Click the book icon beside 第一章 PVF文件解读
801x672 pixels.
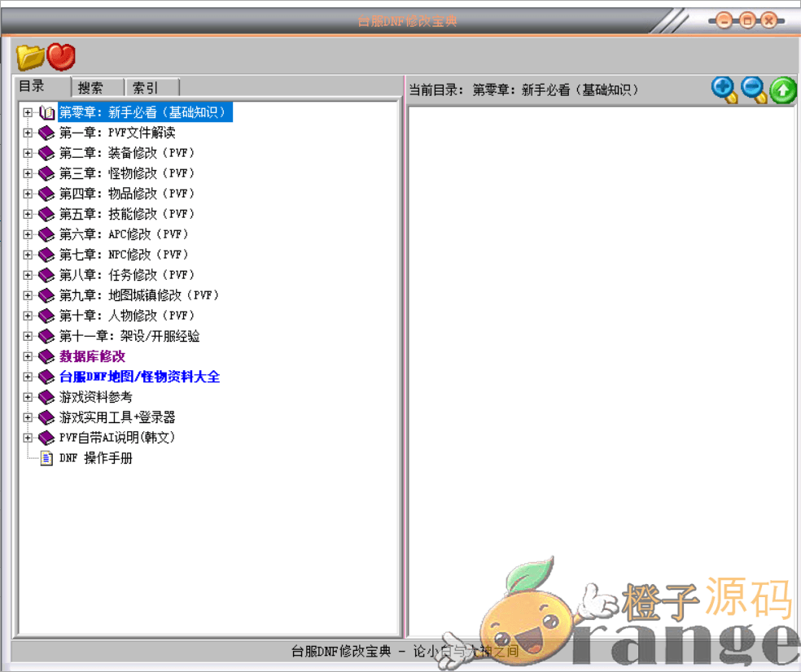point(46,133)
